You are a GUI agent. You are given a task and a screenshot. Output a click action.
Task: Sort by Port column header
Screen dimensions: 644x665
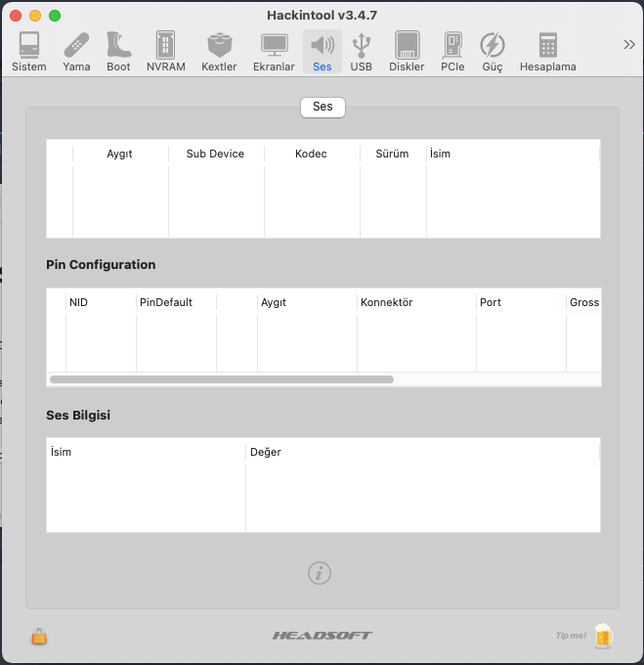point(521,302)
